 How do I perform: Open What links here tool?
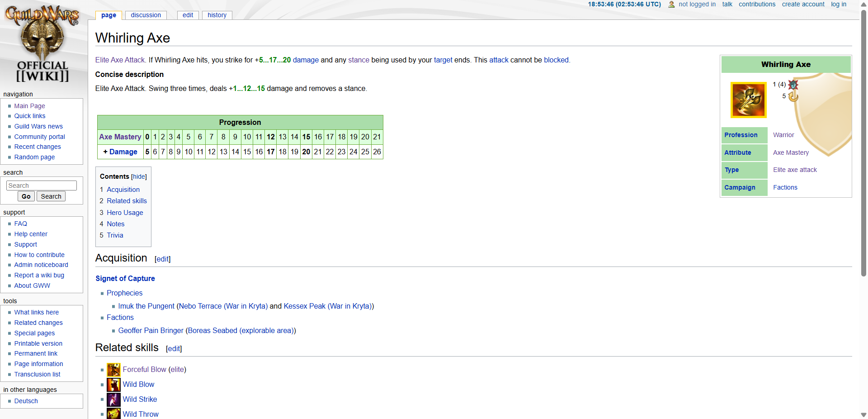(x=36, y=312)
